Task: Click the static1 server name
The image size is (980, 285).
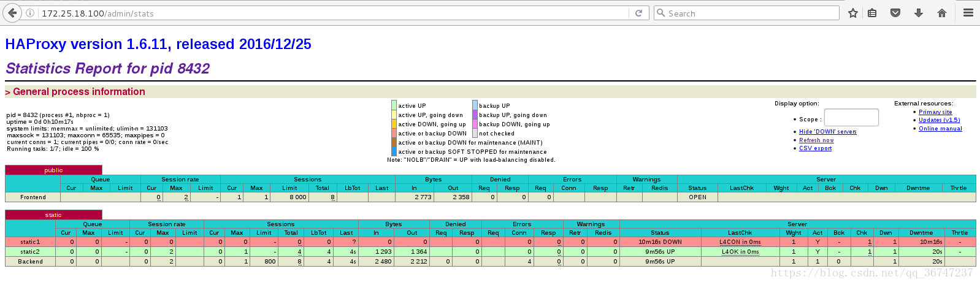Action: pyautogui.click(x=30, y=242)
